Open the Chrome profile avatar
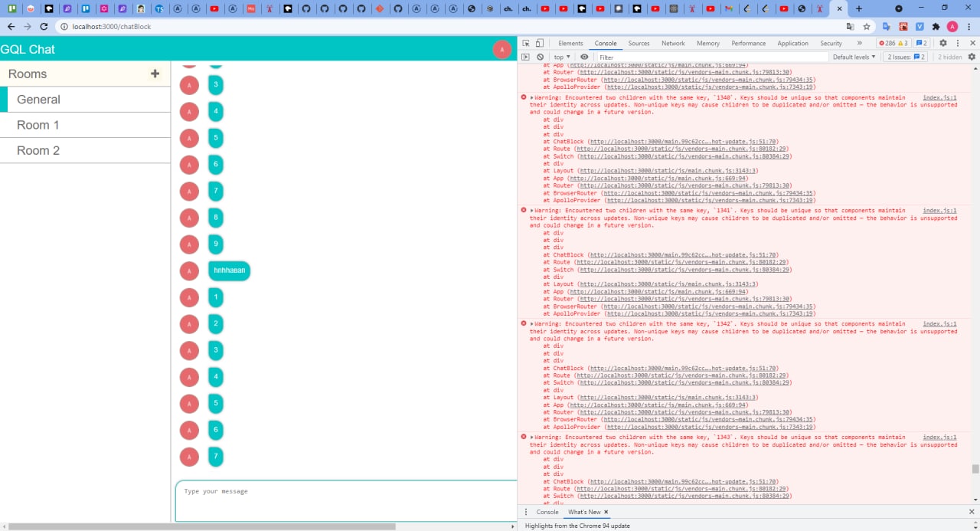980x531 pixels. pos(952,26)
